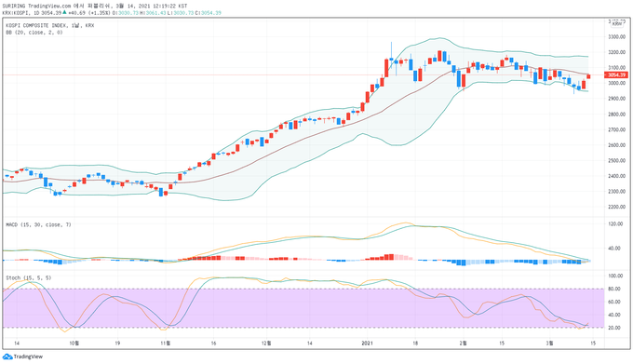
Task: Click the 100.00 Stoch axis label
Action: (615, 276)
